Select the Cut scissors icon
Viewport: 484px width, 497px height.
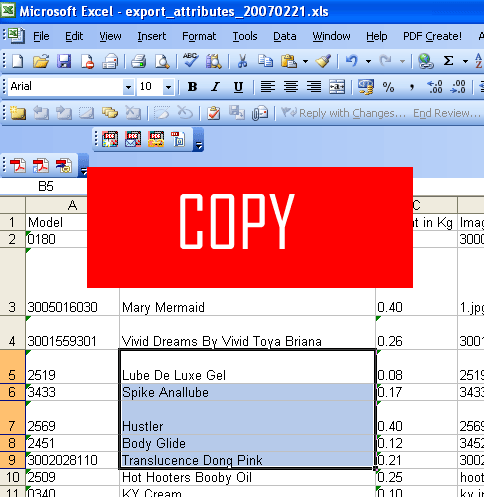pos(242,62)
